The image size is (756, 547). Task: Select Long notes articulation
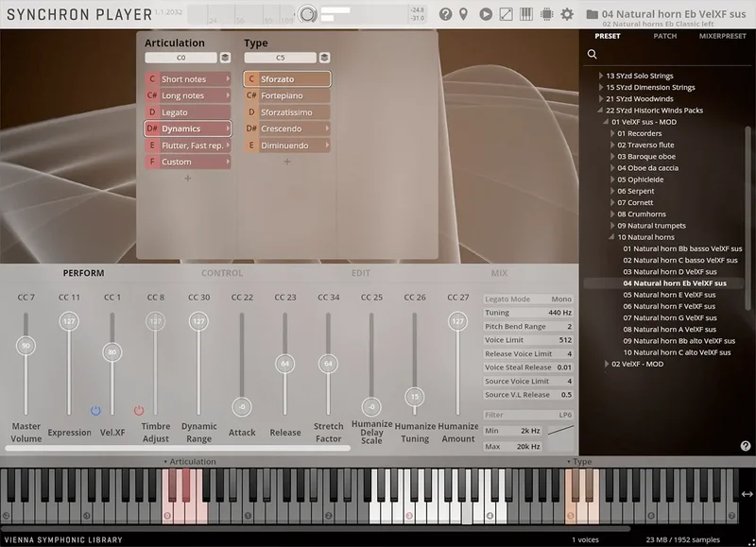pos(188,95)
